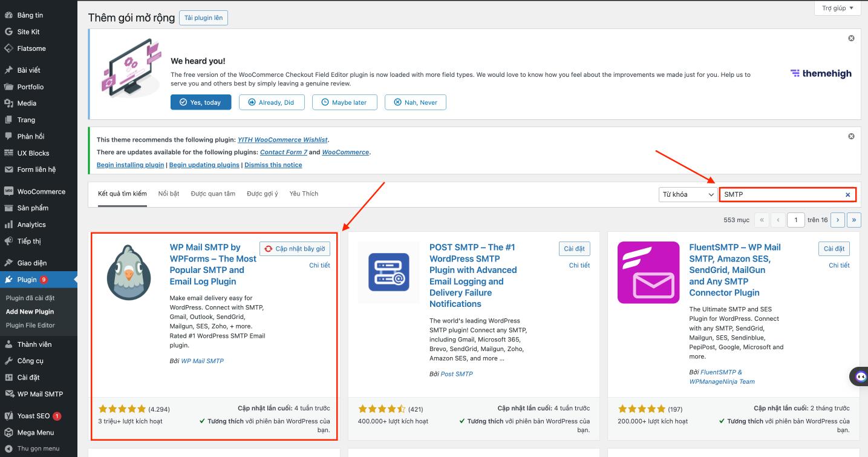The height and width of the screenshot is (457, 868).
Task: Open the WooCommerce sidebar icon
Action: pos(8,191)
